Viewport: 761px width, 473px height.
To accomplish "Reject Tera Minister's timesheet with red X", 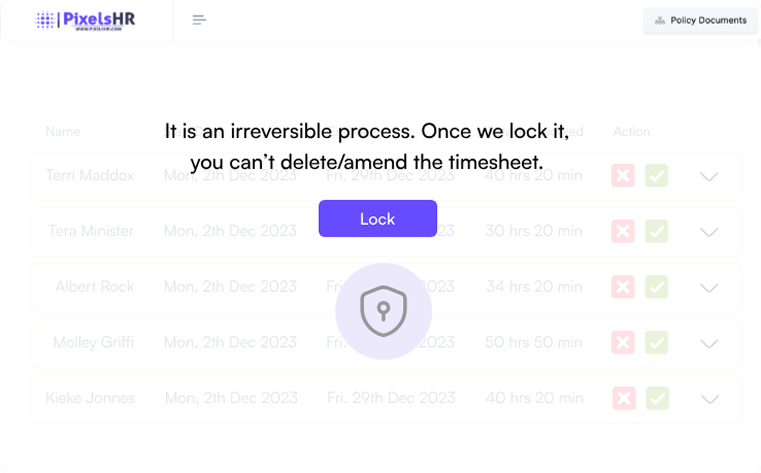I will click(623, 231).
